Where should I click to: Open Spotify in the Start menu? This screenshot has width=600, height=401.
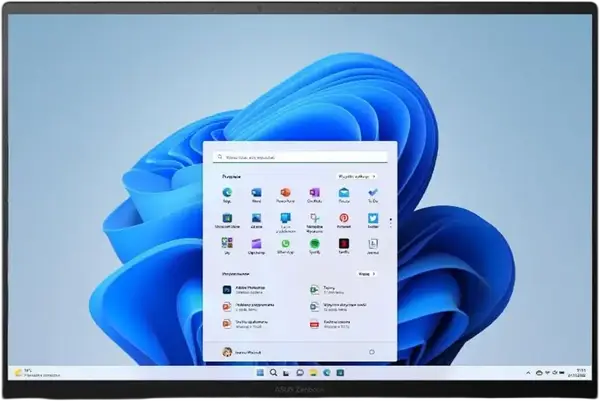314,243
